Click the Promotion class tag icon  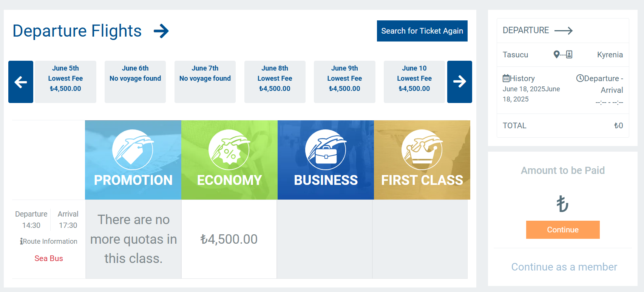coord(133,150)
